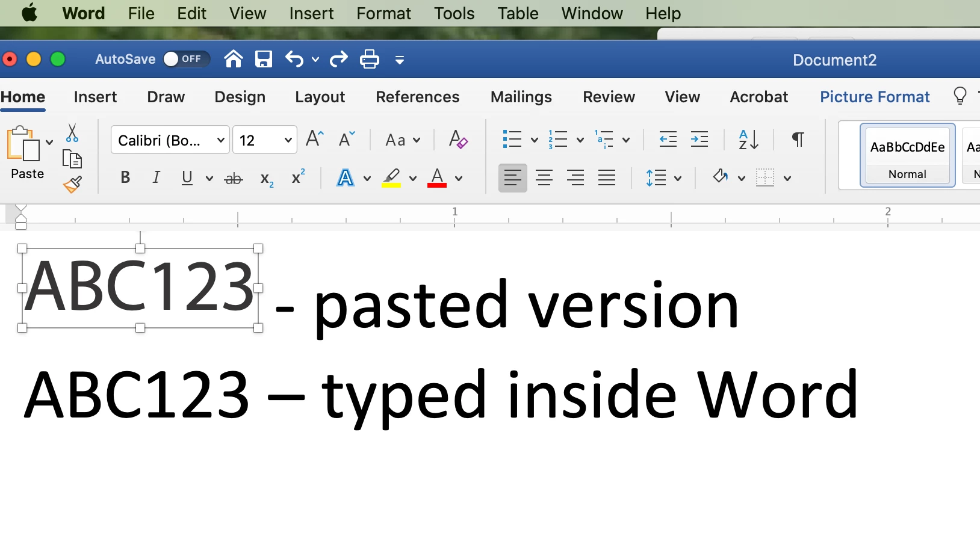Undo the last action
Viewport: 980px width, 533px height.
point(294,59)
